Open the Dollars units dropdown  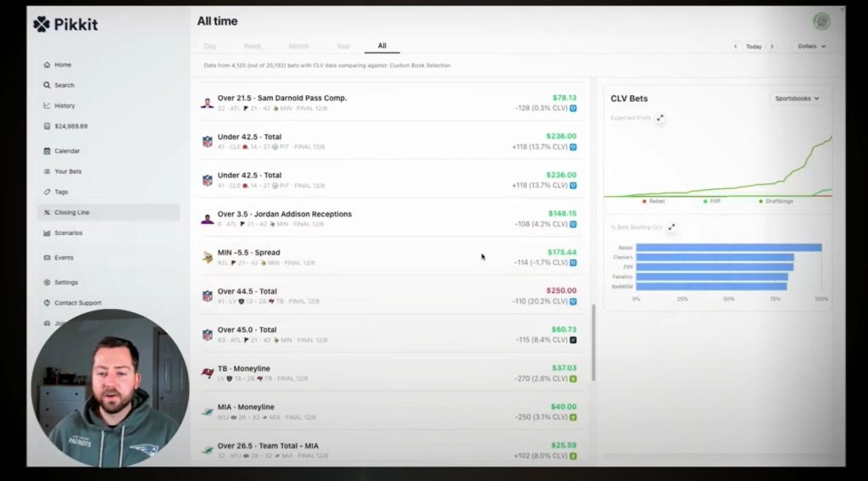[x=811, y=47]
